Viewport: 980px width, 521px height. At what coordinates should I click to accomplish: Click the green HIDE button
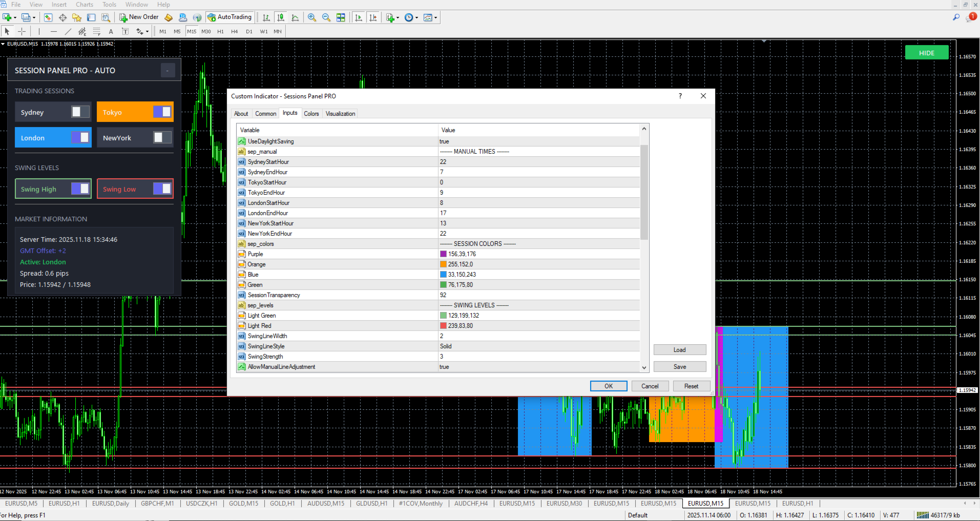pos(926,53)
